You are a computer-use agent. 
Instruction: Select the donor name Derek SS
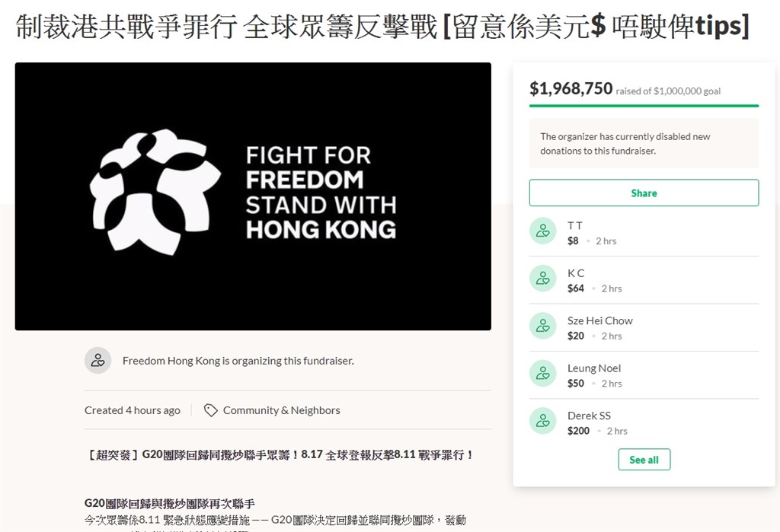click(x=589, y=416)
